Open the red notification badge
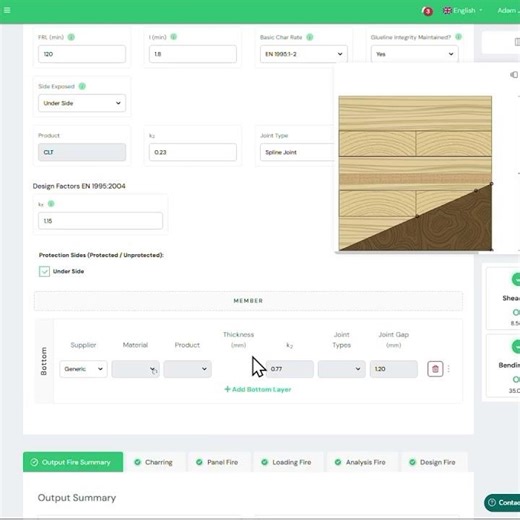This screenshot has height=520, width=520. click(x=427, y=11)
